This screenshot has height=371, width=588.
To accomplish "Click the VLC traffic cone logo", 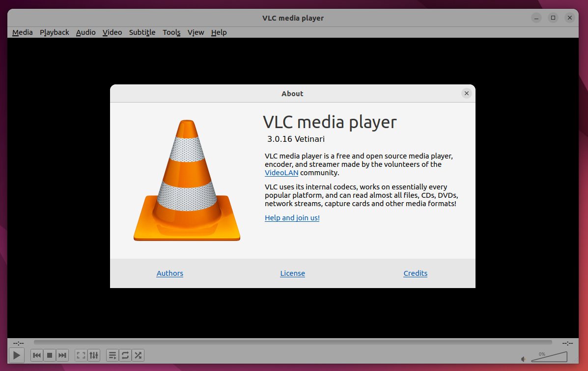I will click(x=187, y=182).
